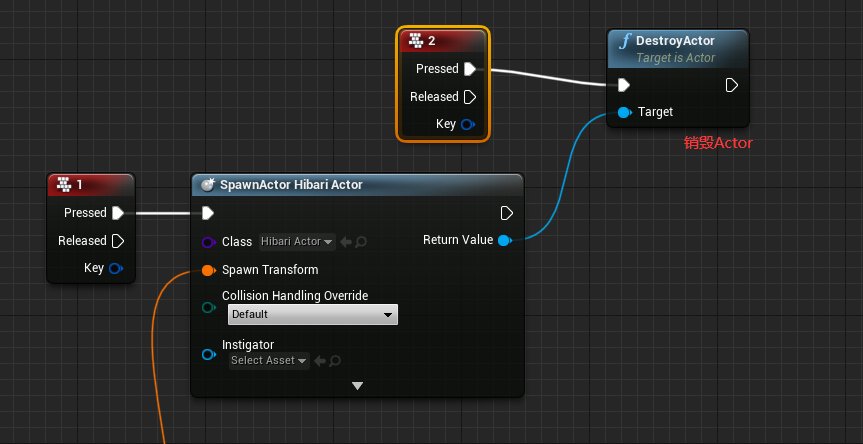Image resolution: width=863 pixels, height=444 pixels.
Task: Click the SpawnActor node header icon
Action: (x=207, y=185)
